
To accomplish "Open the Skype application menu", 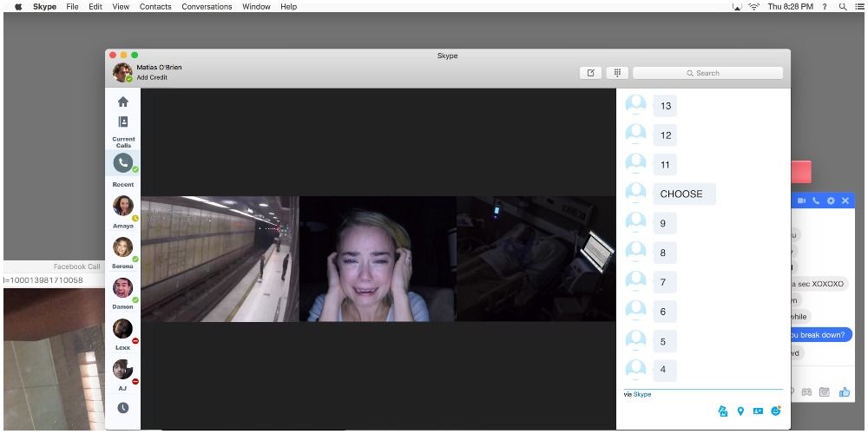I will (x=44, y=7).
